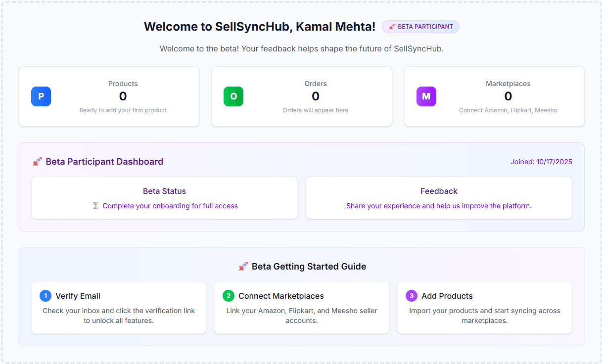Click the rocket icon beside Beta Participant Dashboard
This screenshot has height=364, width=602.
37,162
